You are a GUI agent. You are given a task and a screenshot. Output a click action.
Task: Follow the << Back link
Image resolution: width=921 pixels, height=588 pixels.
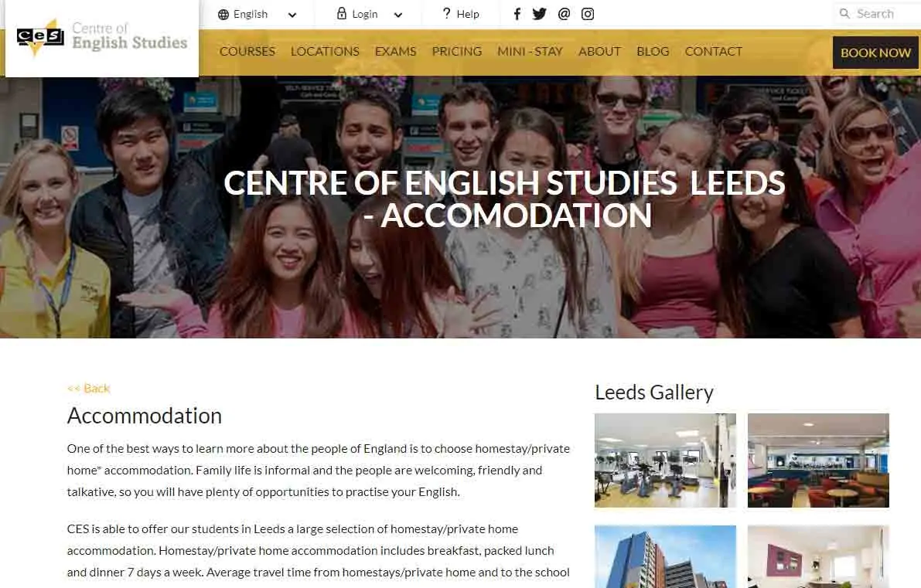(x=89, y=389)
